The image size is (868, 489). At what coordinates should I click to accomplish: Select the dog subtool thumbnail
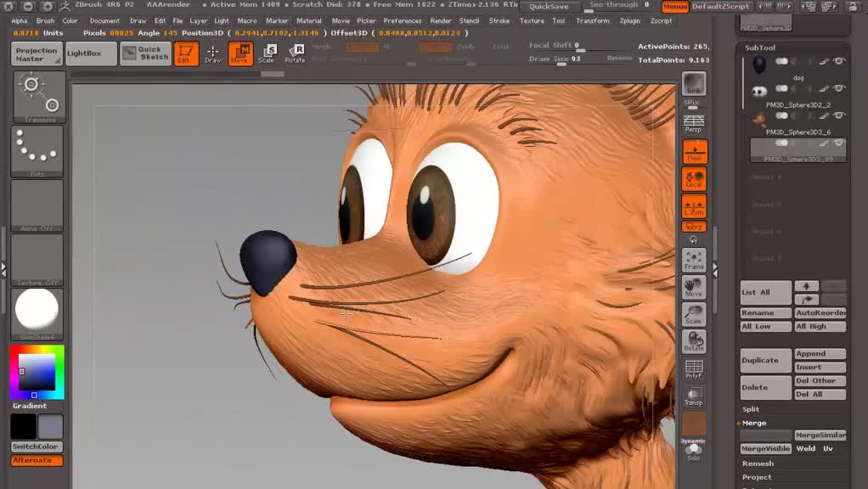click(759, 65)
